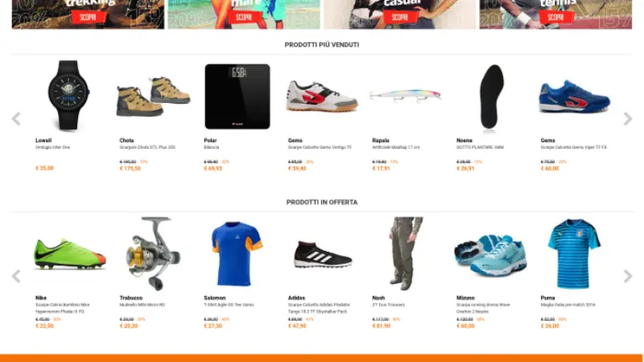The height and width of the screenshot is (362, 644).
Task: Open the green Nike football shoe image
Action: point(69,254)
